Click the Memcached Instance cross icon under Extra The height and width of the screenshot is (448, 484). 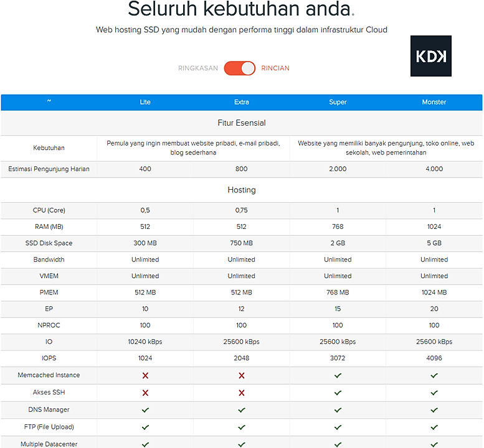click(242, 376)
